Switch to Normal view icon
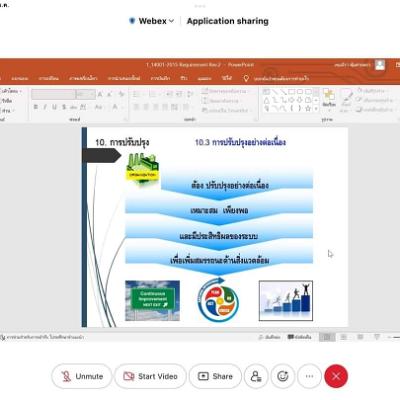The width and height of the screenshot is (400, 400). (327, 337)
